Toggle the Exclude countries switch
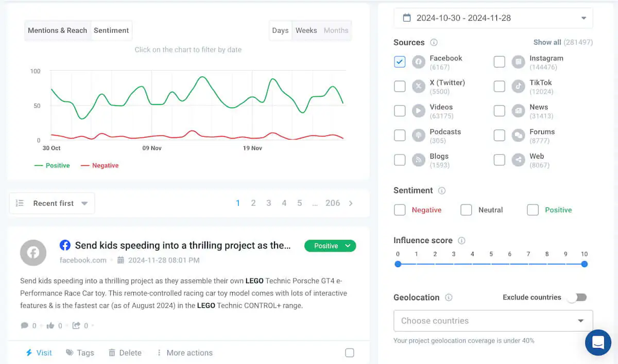This screenshot has height=364, width=618. click(x=577, y=297)
